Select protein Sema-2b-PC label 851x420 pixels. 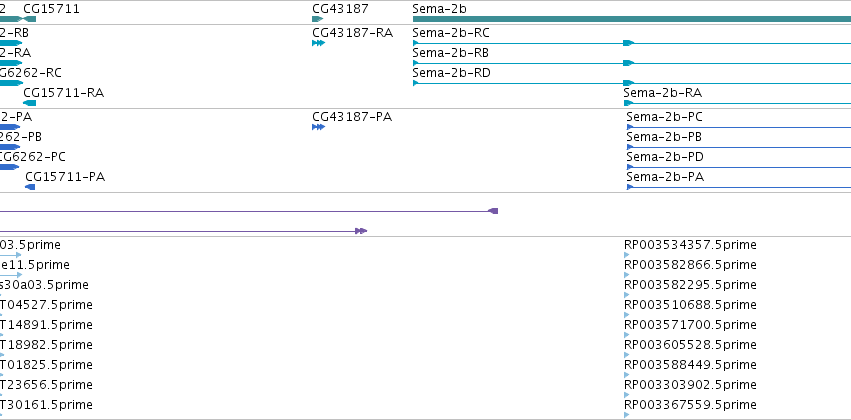point(664,117)
